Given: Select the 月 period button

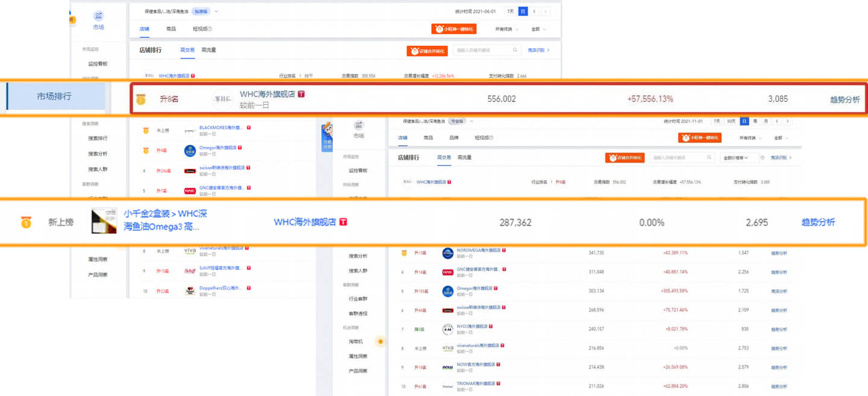Looking at the screenshot, I should click(x=765, y=121).
